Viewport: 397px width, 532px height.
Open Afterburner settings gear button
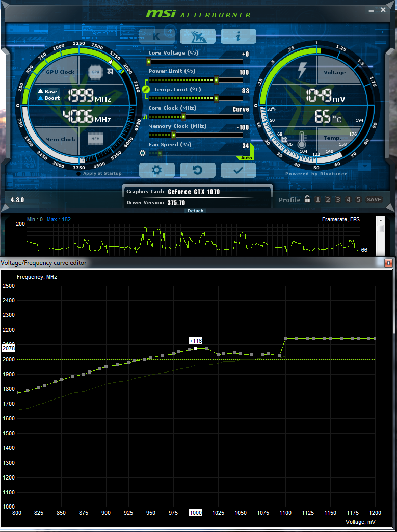click(157, 170)
